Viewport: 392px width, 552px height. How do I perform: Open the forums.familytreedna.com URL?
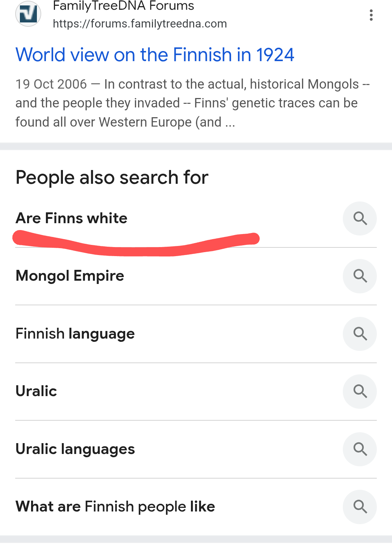tap(140, 24)
